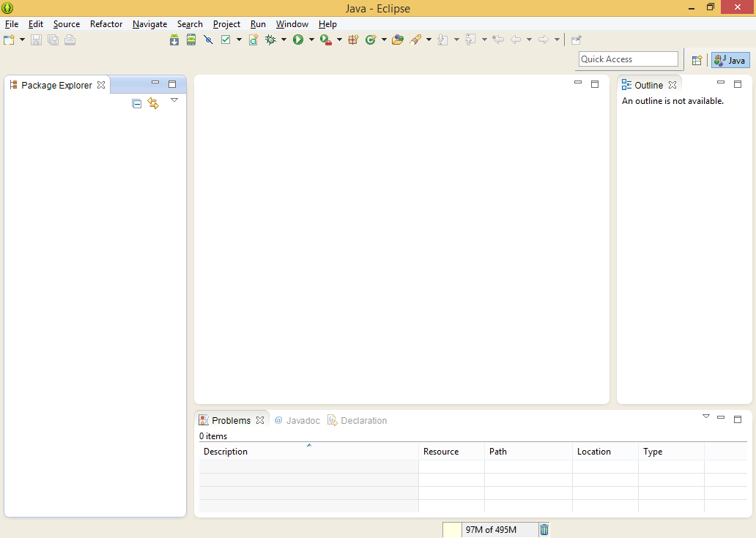Collapse all in Package Explorer
This screenshot has height=538, width=756.
pos(136,104)
